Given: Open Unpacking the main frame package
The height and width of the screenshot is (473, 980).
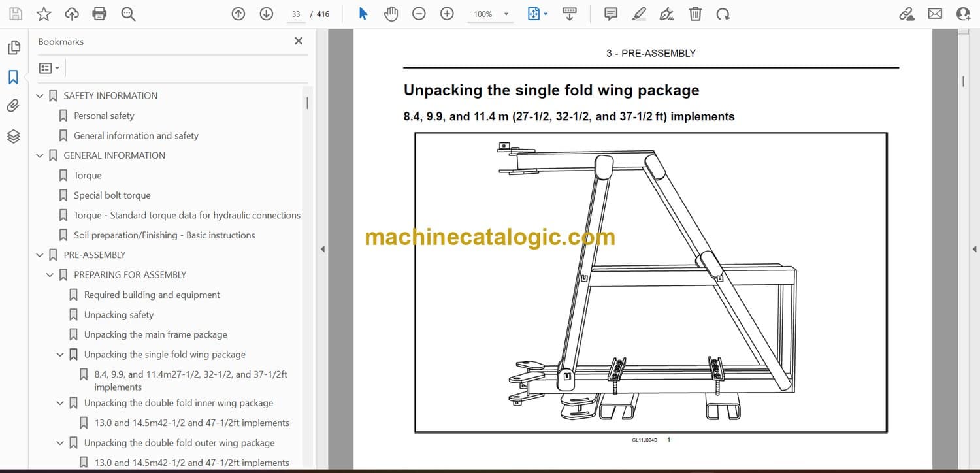Looking at the screenshot, I should click(x=155, y=334).
